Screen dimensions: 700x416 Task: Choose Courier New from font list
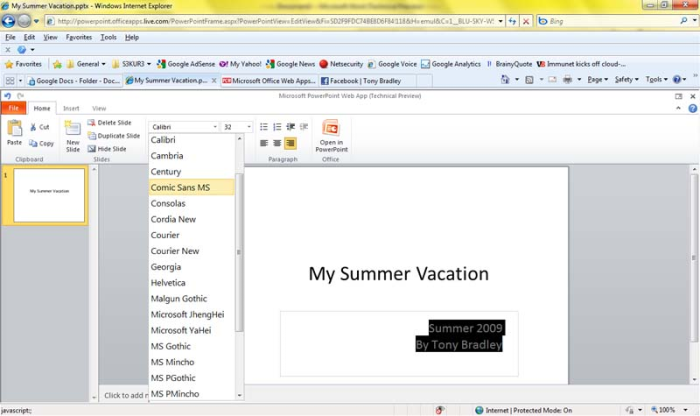point(192,251)
